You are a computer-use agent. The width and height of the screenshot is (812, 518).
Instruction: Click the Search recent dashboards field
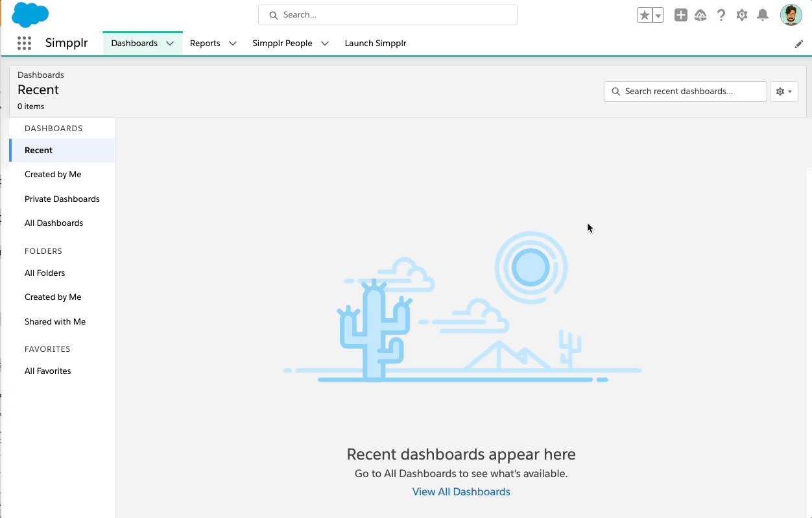685,92
